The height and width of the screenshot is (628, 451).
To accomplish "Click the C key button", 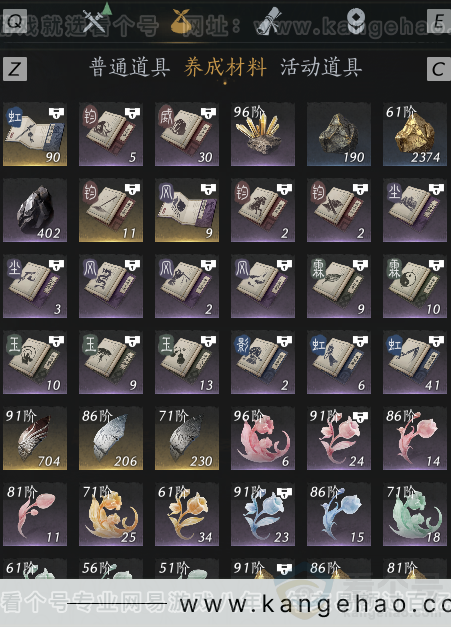I will pyautogui.click(x=439, y=69).
